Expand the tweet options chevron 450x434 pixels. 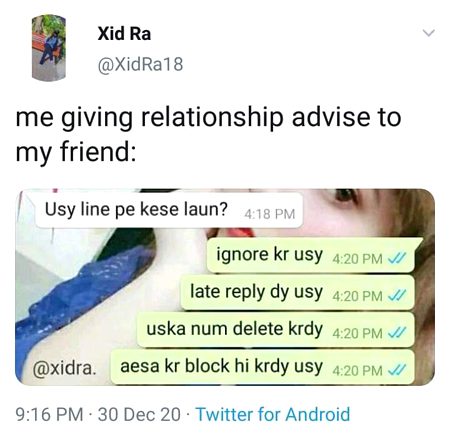click(428, 33)
